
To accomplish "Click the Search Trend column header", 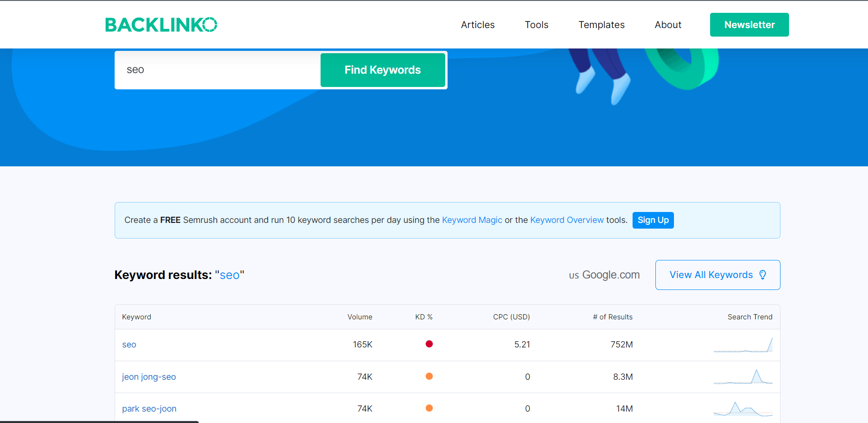I will tap(750, 317).
